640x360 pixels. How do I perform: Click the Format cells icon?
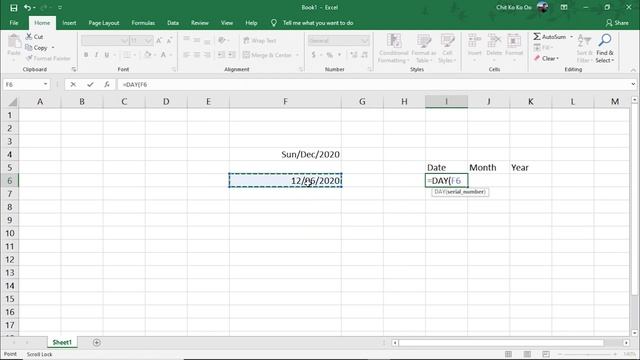(514, 41)
